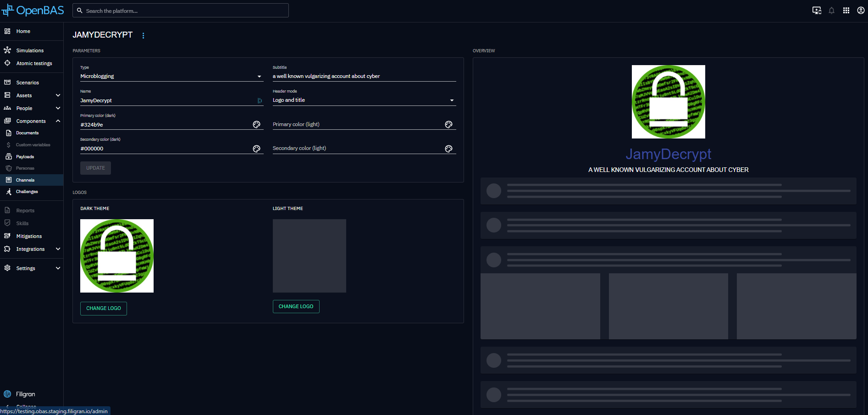This screenshot has height=415, width=868.
Task: Open the apps grid switcher icon
Action: (846, 11)
